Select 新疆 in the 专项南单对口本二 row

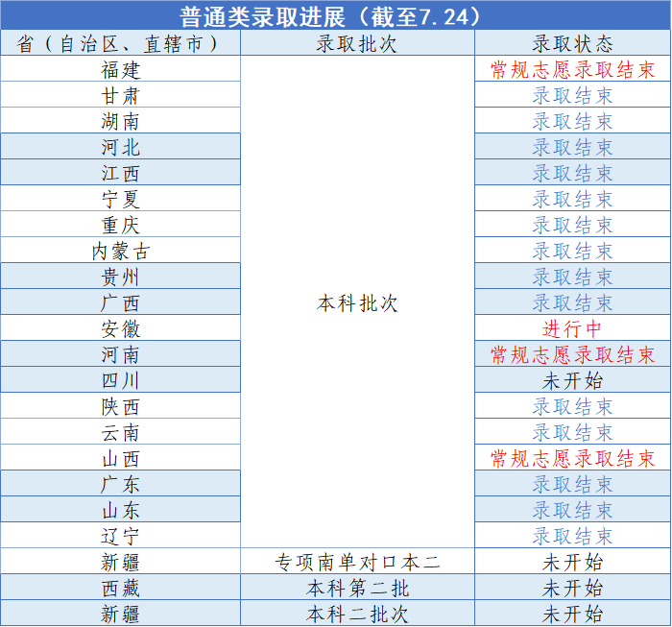120,562
